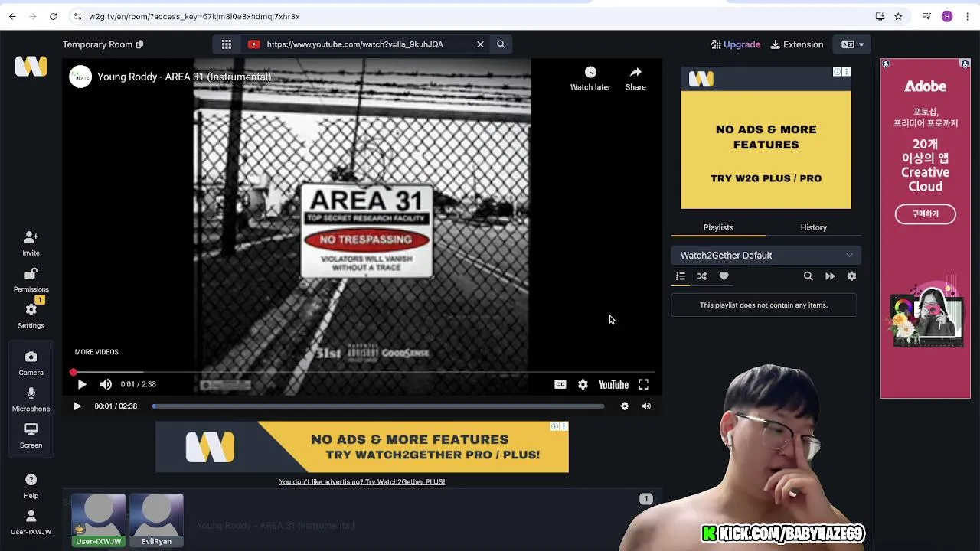Viewport: 980px width, 551px height.
Task: Toggle the Microphone in sidebar
Action: 31,399
